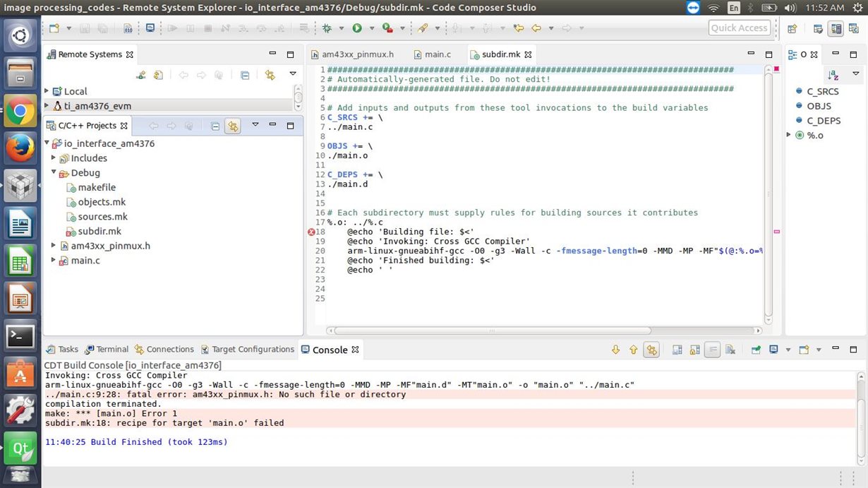
Task: Switch to main.c editor tab
Action: click(432, 54)
